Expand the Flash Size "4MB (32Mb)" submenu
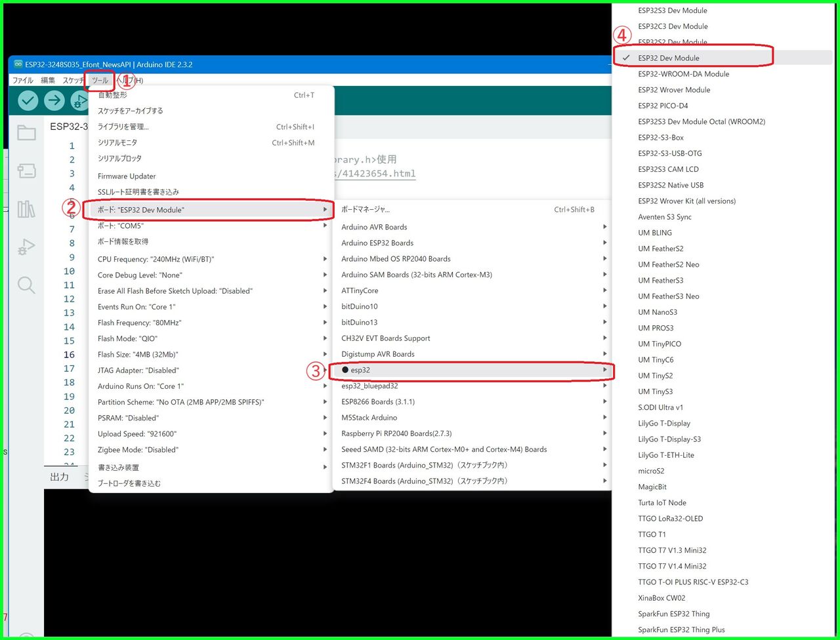Viewport: 840px width, 640px height. (211, 354)
